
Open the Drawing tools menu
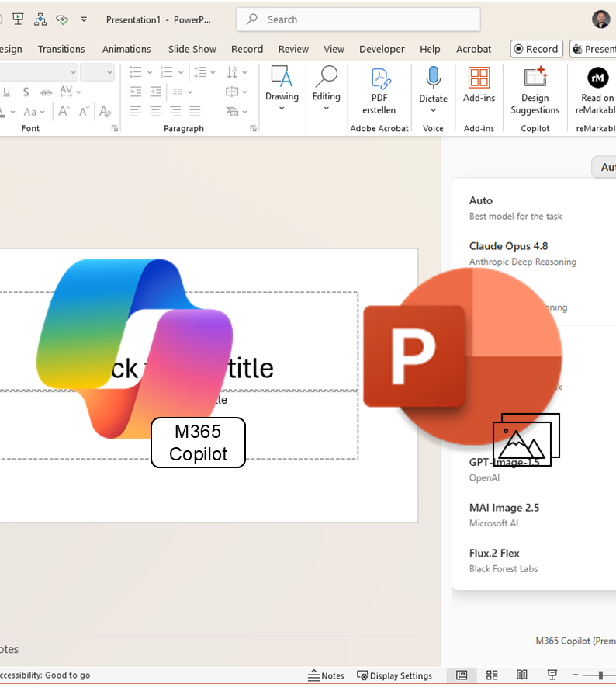point(282,88)
